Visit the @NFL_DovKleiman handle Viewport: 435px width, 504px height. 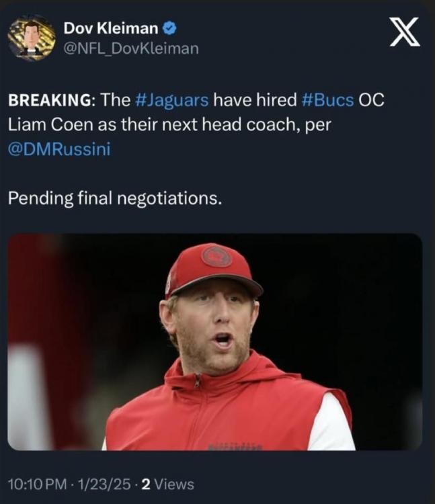[x=131, y=48]
